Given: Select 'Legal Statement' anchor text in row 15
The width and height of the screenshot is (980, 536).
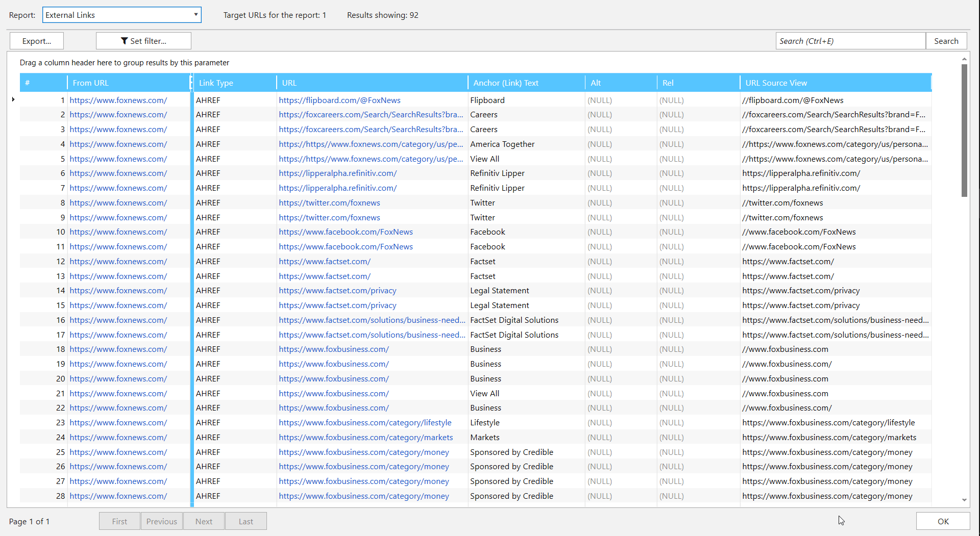Looking at the screenshot, I should [x=526, y=305].
